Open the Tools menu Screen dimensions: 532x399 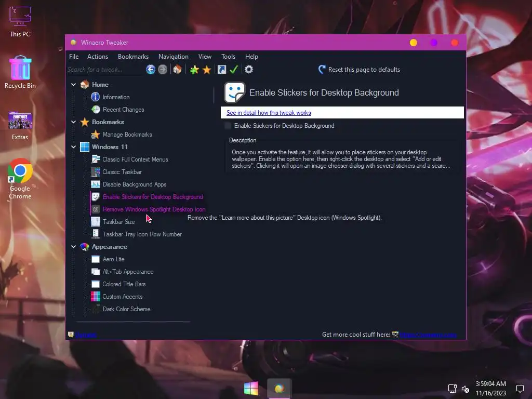click(x=229, y=57)
